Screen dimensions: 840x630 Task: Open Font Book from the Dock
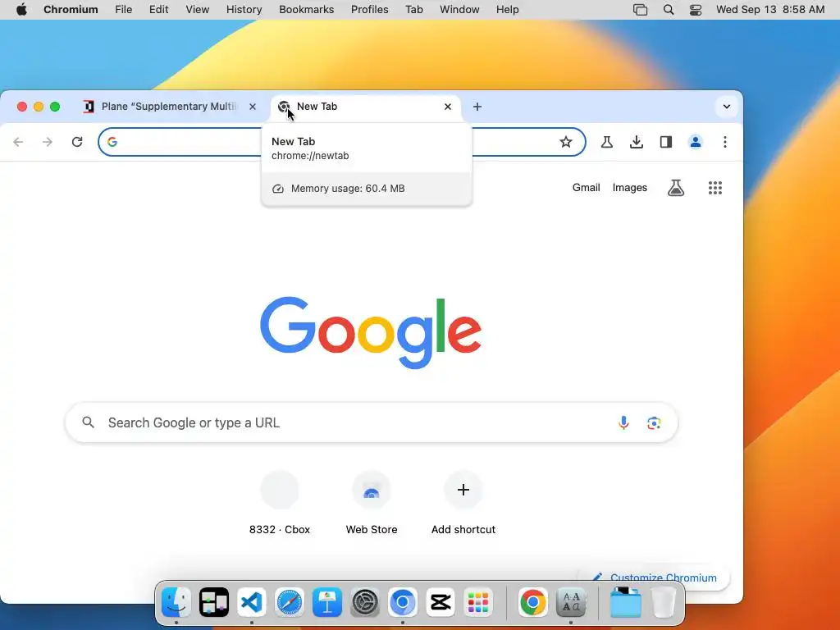coord(571,602)
